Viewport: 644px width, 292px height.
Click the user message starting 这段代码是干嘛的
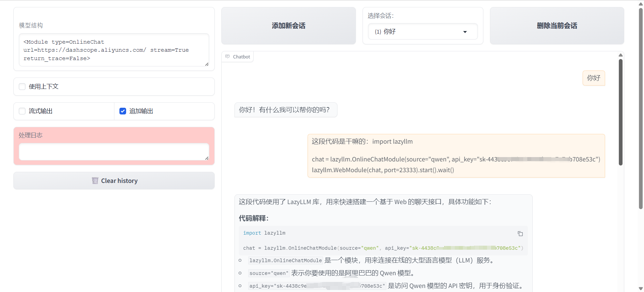tap(456, 156)
